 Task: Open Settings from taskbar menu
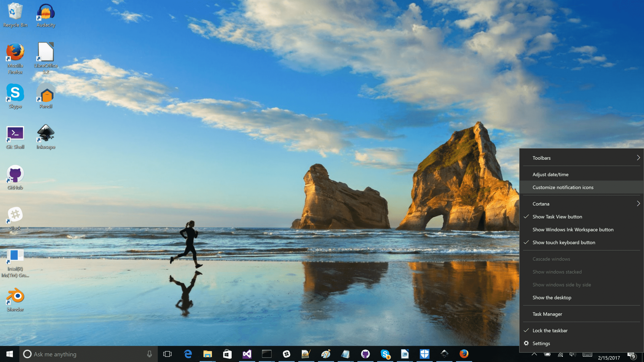[x=541, y=343]
